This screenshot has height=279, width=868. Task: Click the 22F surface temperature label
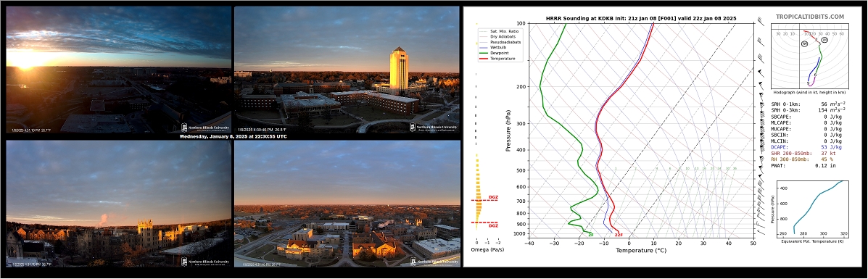(619, 235)
